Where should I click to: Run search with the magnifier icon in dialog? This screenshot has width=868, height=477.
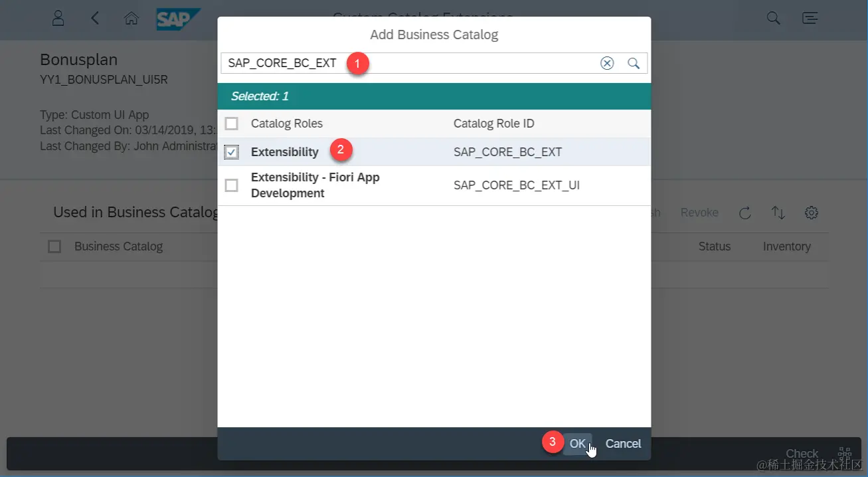click(x=634, y=63)
